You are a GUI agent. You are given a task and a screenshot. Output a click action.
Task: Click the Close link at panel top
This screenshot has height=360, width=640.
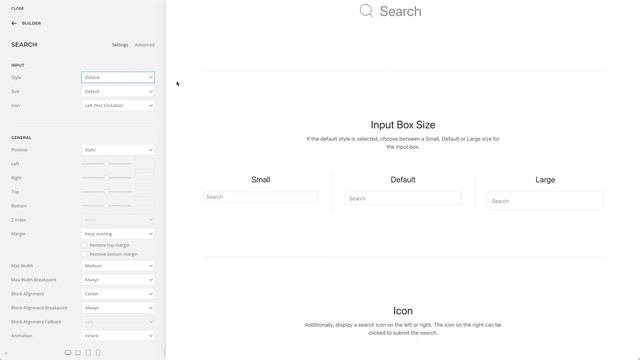click(18, 8)
